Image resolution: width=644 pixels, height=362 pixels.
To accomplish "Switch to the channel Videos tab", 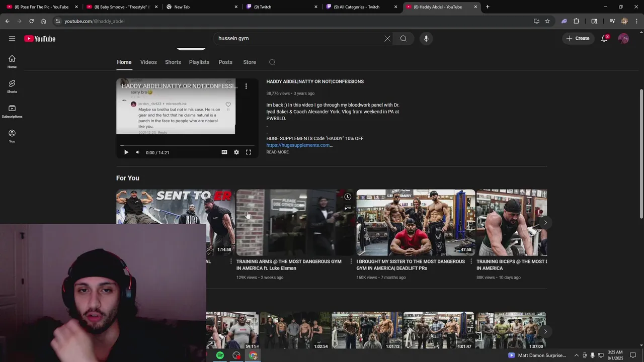I will [148, 62].
